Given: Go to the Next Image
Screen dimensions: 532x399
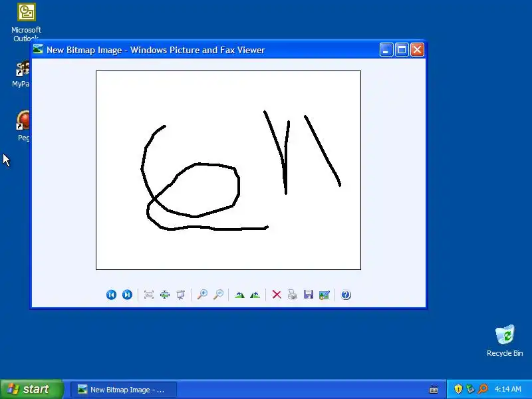Looking at the screenshot, I should point(127,295).
